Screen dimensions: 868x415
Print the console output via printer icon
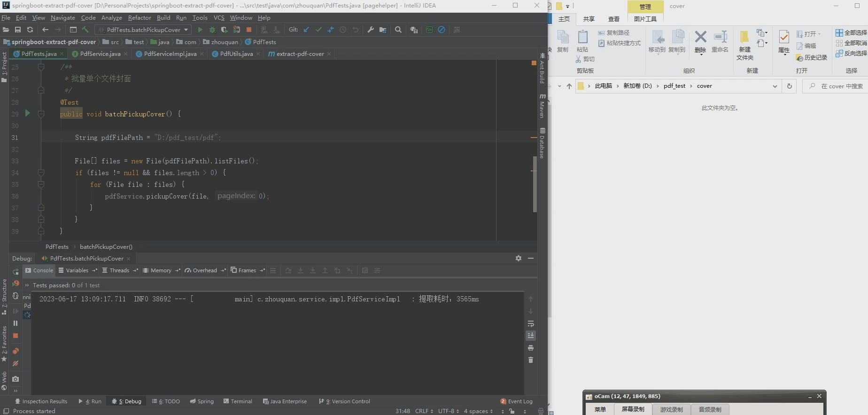tap(531, 348)
